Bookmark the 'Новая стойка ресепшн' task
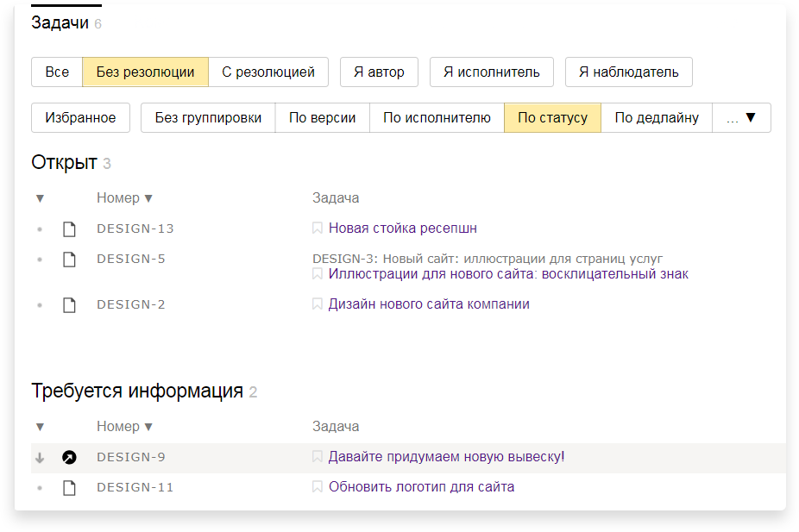799x532 pixels. coord(317,228)
